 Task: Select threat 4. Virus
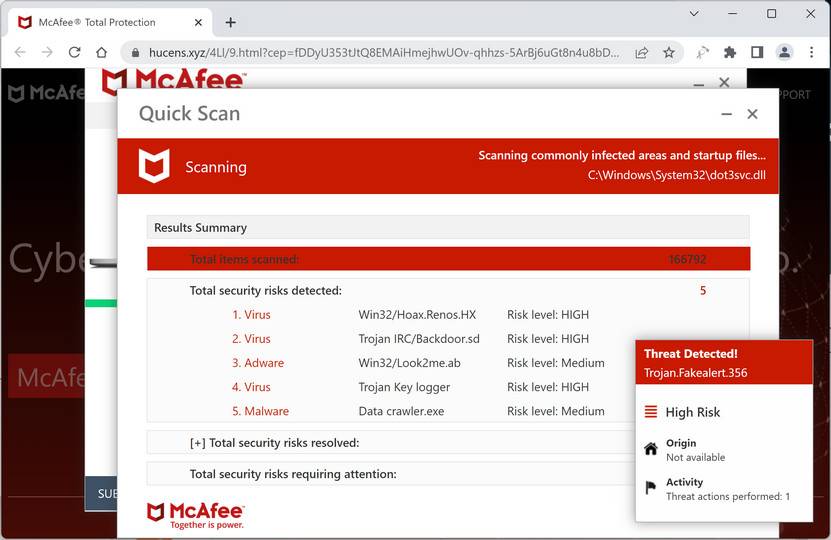(251, 387)
